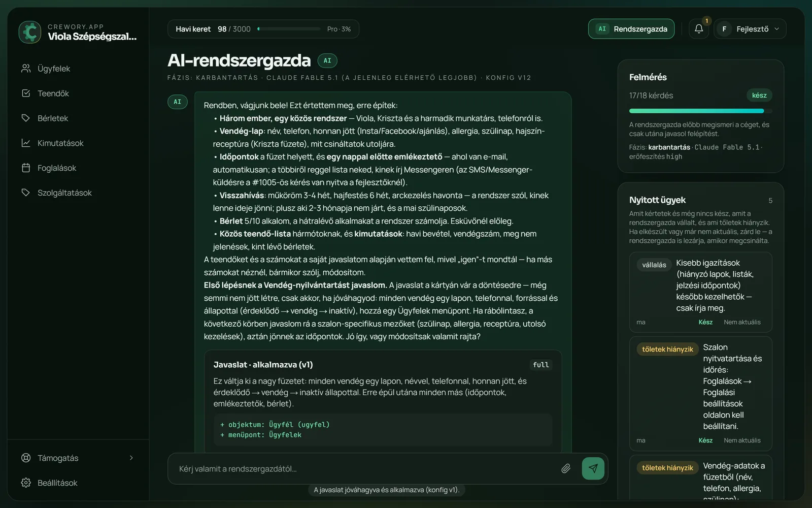
Task: Click the Felmérés progress bar
Action: point(700,111)
